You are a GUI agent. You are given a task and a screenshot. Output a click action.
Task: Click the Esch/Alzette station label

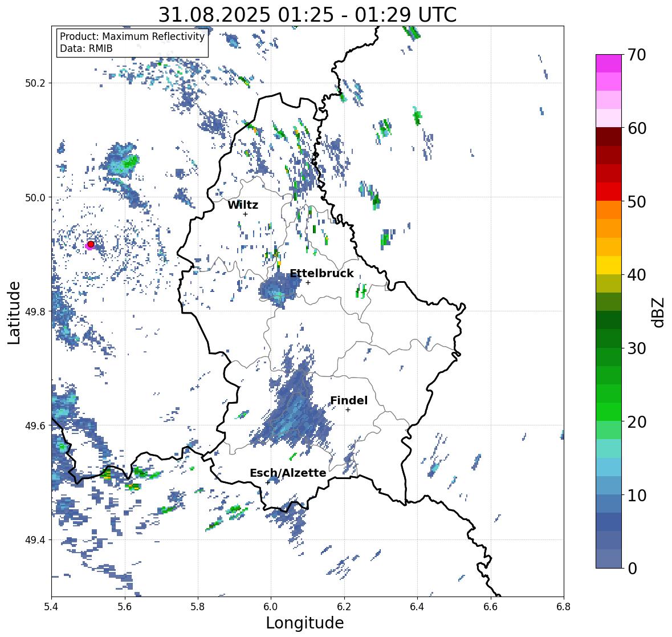(288, 473)
